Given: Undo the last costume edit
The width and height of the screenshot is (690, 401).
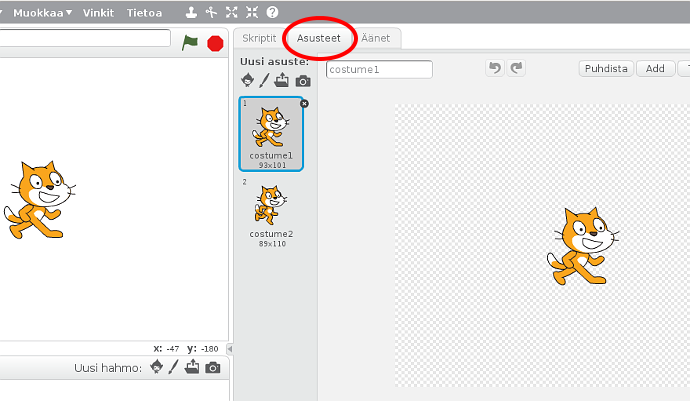Looking at the screenshot, I should (495, 68).
